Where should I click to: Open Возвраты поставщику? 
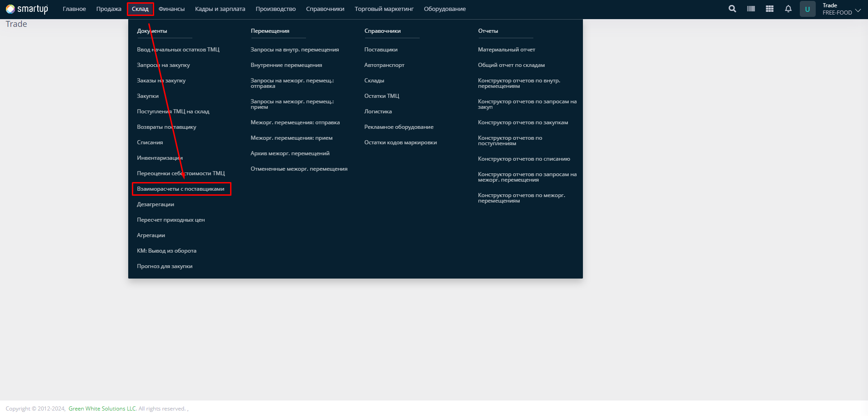click(x=166, y=127)
